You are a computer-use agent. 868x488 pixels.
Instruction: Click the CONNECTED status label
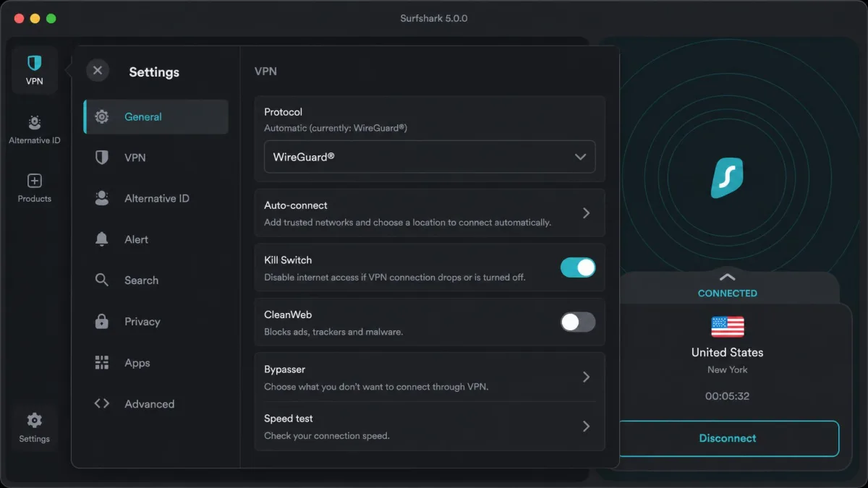pyautogui.click(x=728, y=294)
